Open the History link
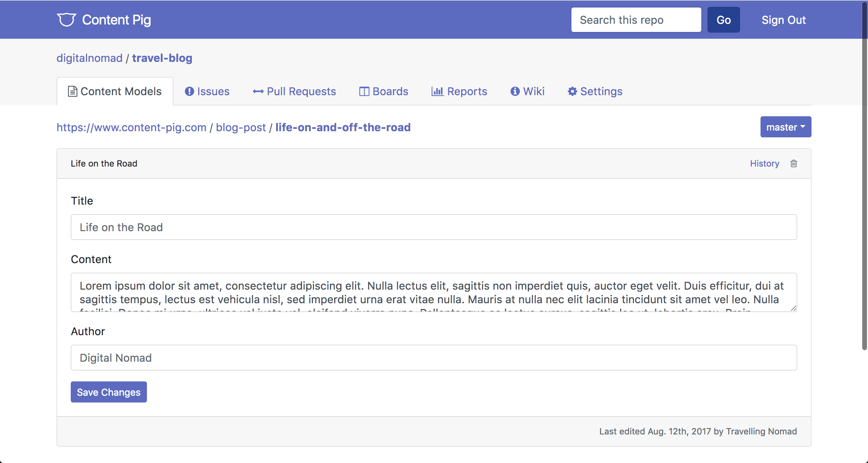Viewport: 868px width, 463px height. point(764,164)
